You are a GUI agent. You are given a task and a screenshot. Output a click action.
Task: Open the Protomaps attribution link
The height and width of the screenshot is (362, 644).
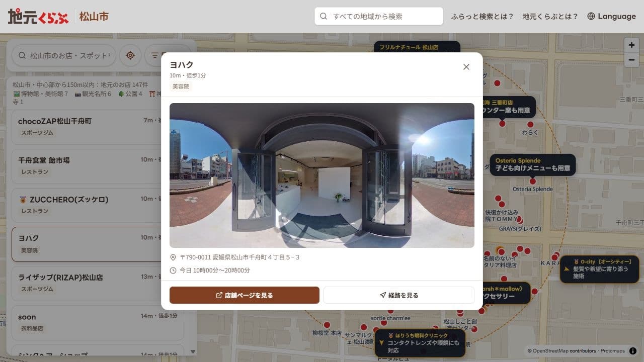click(612, 351)
